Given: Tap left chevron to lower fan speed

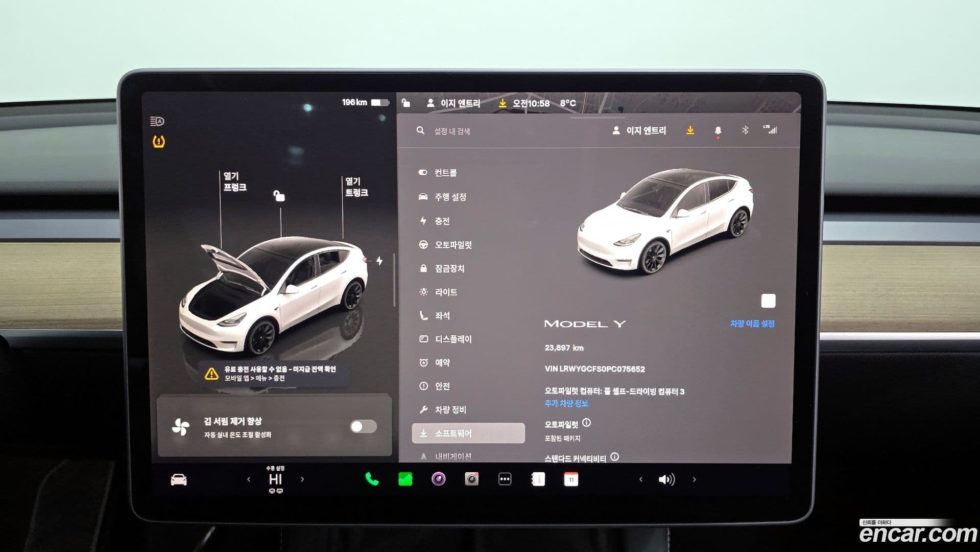Looking at the screenshot, I should pyautogui.click(x=249, y=479).
